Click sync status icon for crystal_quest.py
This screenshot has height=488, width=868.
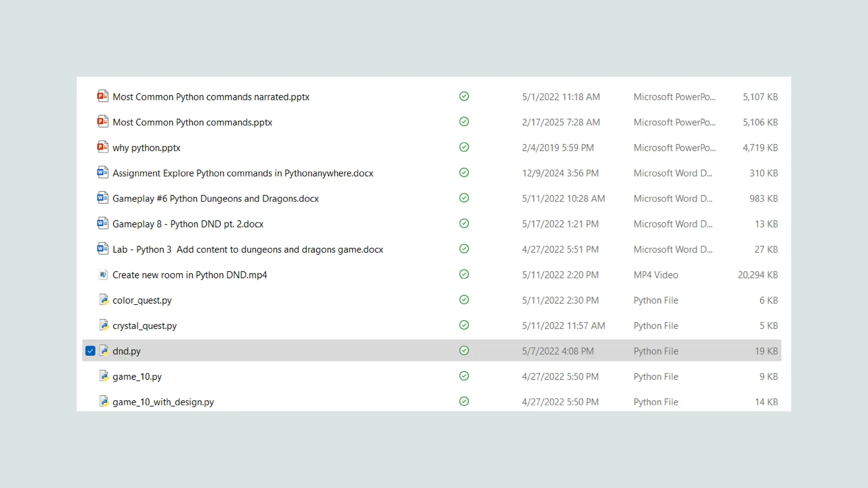coord(464,325)
